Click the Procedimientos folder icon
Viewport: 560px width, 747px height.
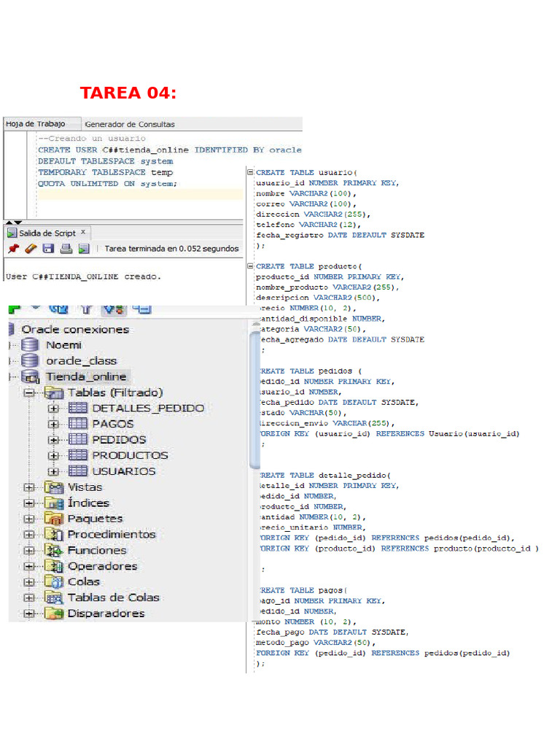(54, 535)
